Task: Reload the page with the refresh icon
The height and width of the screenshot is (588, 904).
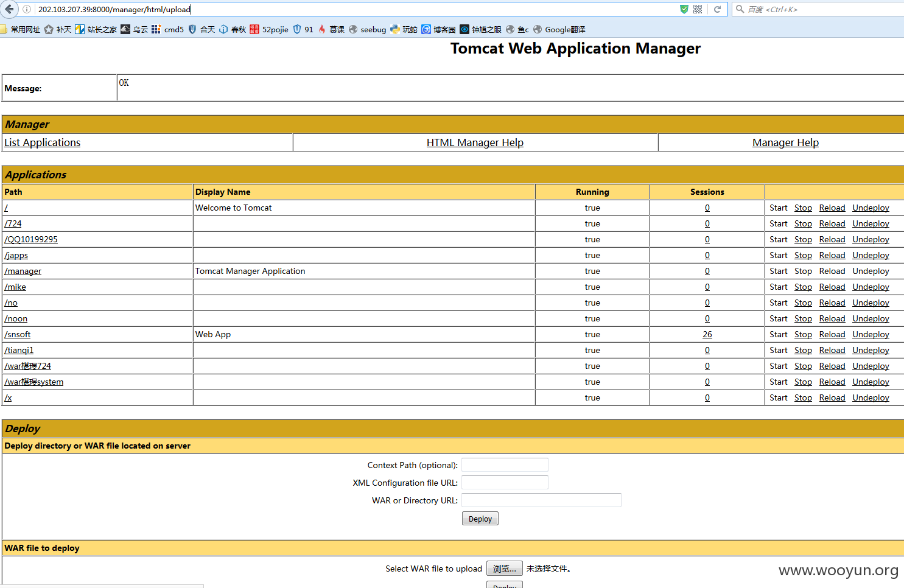Action: (x=717, y=9)
